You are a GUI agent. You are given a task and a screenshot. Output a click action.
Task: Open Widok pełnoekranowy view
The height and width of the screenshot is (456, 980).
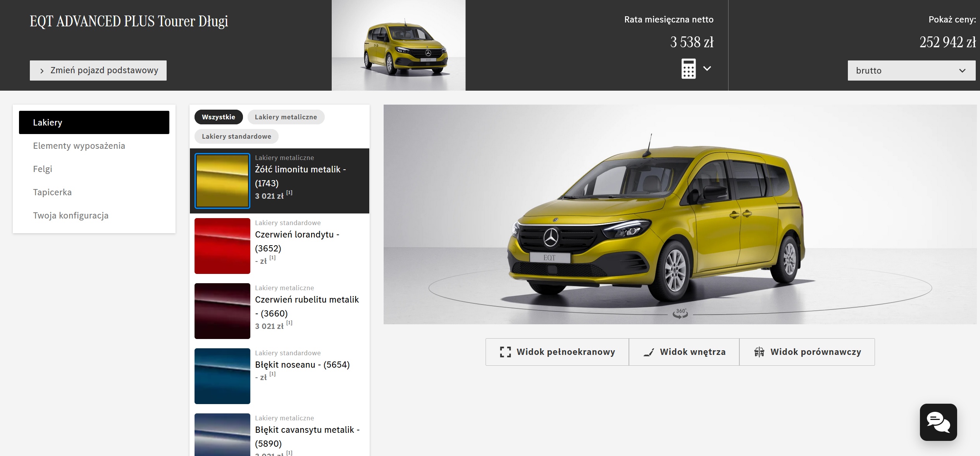click(557, 352)
